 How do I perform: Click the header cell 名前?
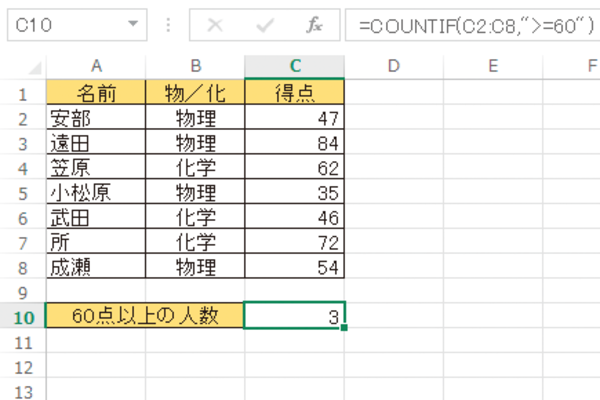pyautogui.click(x=96, y=92)
